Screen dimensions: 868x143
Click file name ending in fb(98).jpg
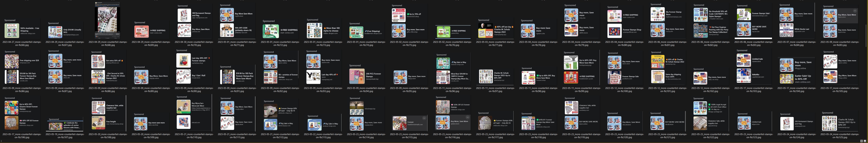(539, 89)
